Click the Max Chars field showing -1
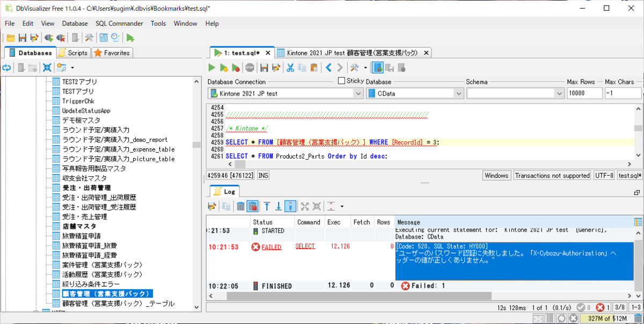Viewport: 644px width, 324px height. 623,93
